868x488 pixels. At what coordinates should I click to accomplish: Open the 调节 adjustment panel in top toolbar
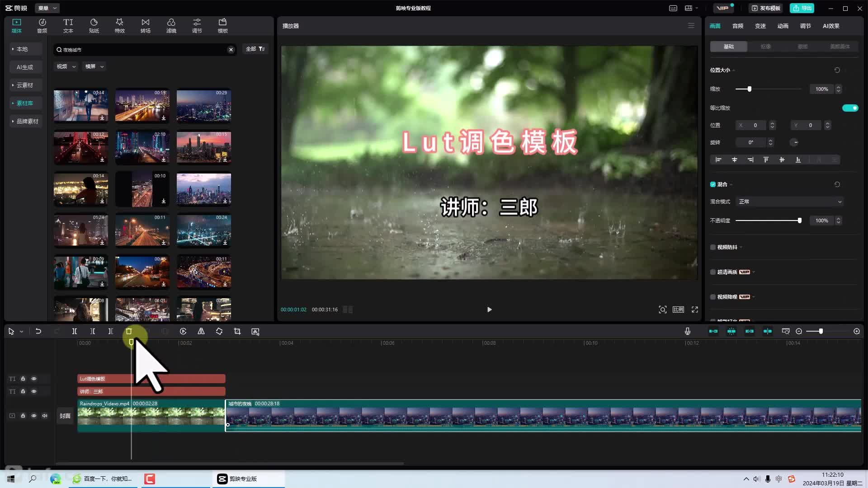197,26
